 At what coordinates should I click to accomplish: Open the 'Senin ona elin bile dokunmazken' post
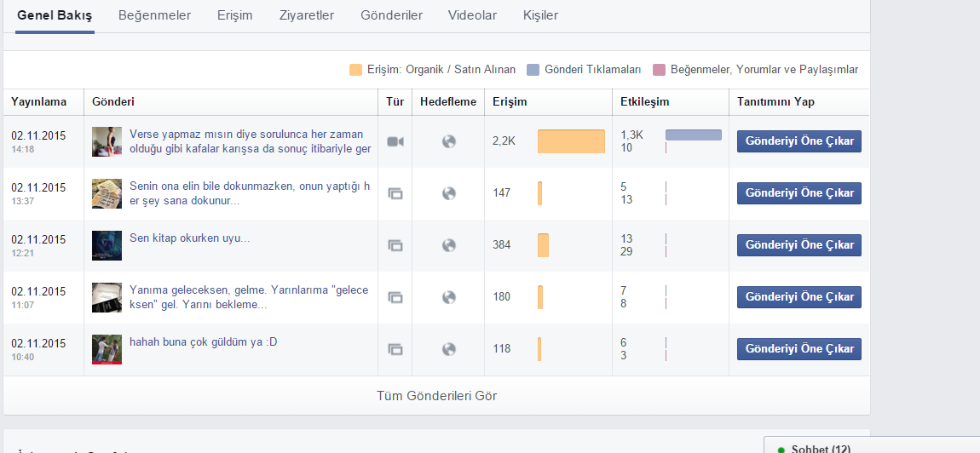(250, 193)
